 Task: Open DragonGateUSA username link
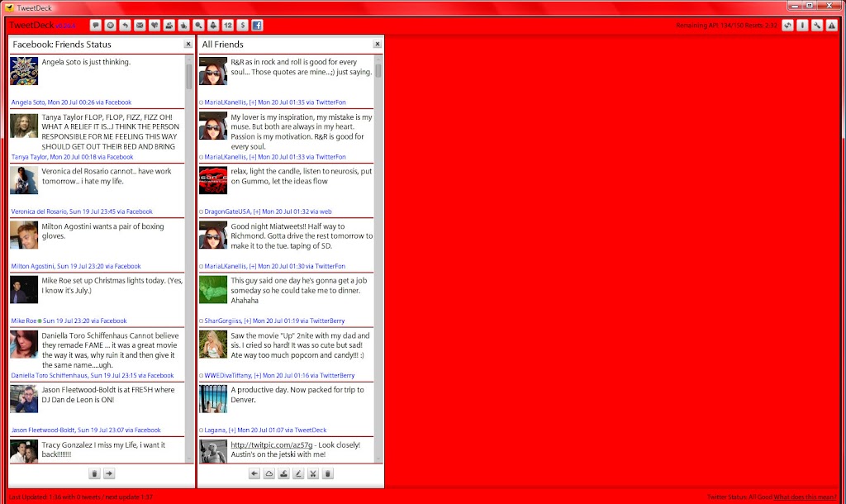pos(227,212)
